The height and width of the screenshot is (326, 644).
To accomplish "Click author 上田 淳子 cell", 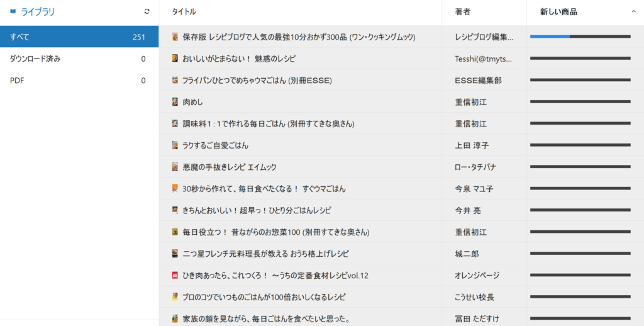I will click(x=472, y=145).
